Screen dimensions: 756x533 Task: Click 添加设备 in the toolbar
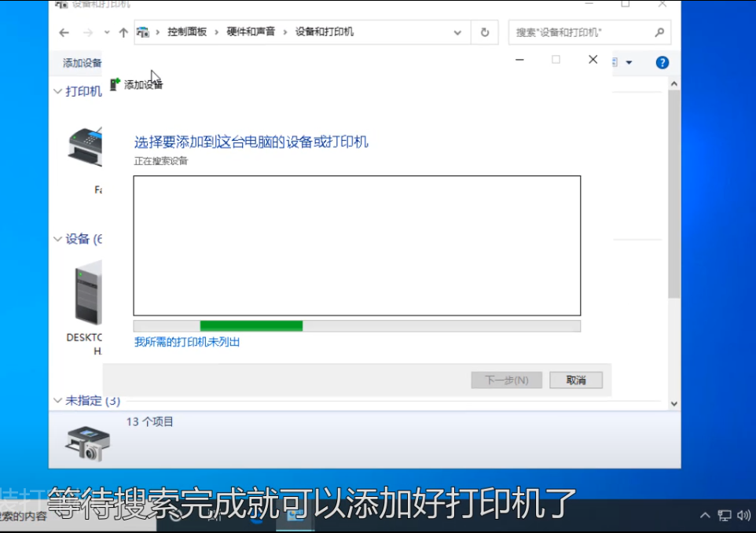pyautogui.click(x=82, y=63)
